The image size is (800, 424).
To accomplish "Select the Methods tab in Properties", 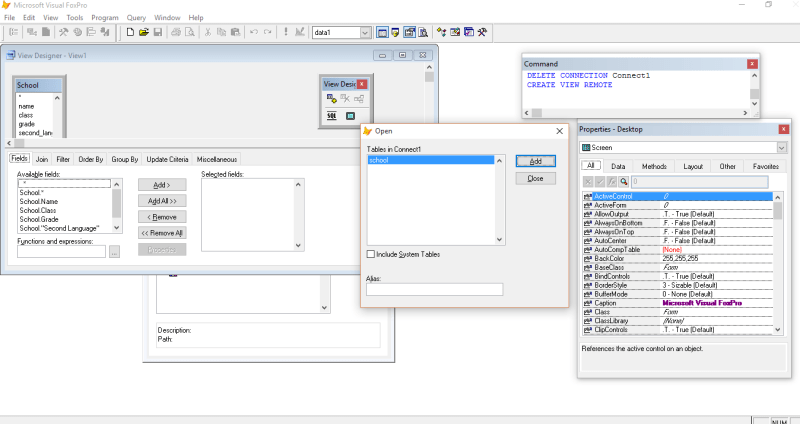I will point(654,166).
